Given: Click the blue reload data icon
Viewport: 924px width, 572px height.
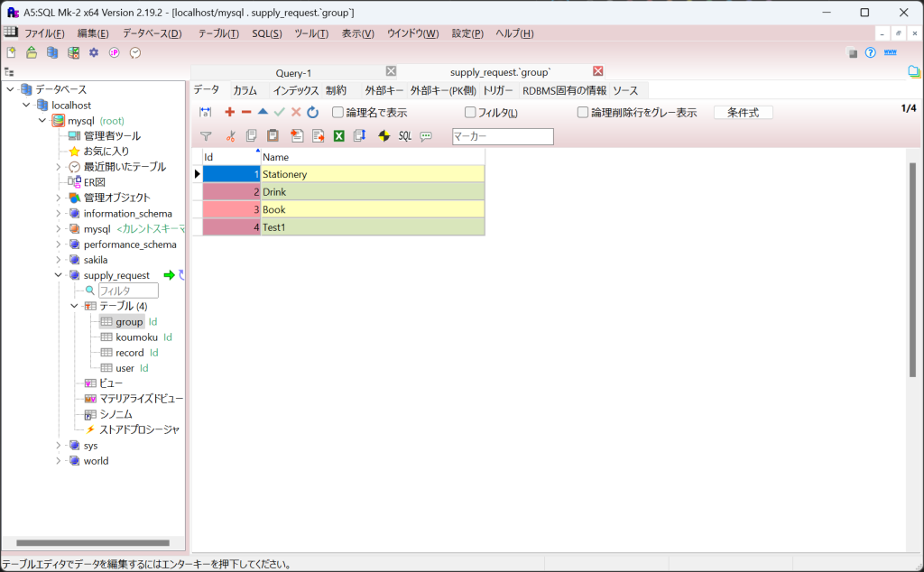Looking at the screenshot, I should pyautogui.click(x=313, y=112).
